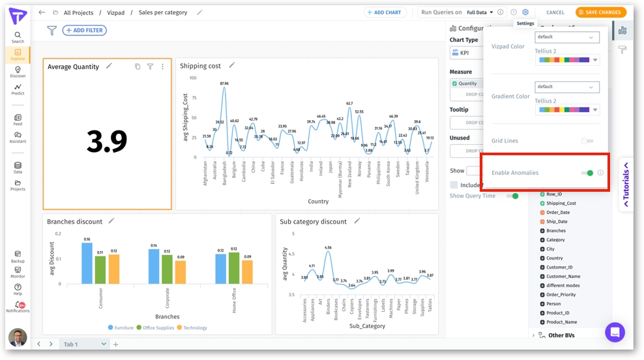Toggle Show Query Time switch
644x360 pixels.
(513, 196)
